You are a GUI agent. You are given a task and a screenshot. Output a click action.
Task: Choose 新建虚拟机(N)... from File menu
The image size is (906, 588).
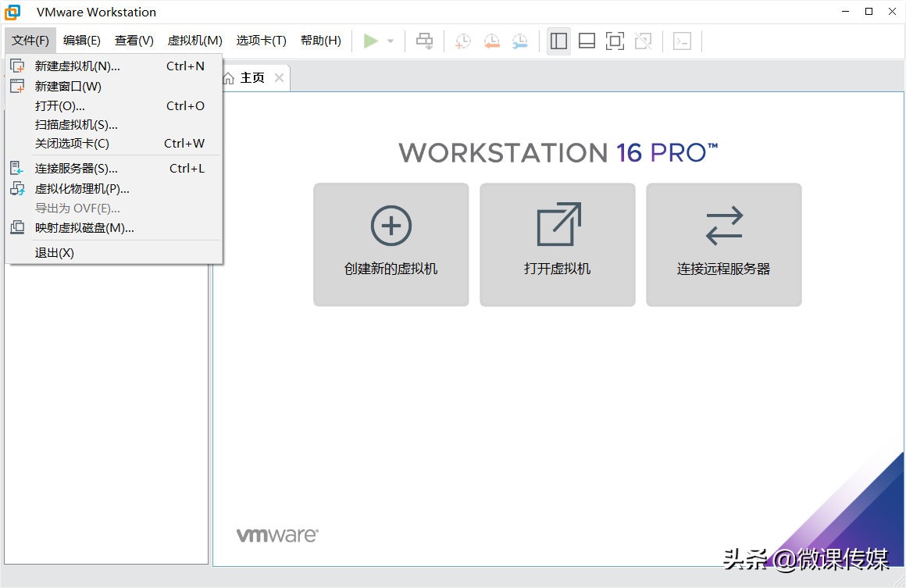coord(114,66)
